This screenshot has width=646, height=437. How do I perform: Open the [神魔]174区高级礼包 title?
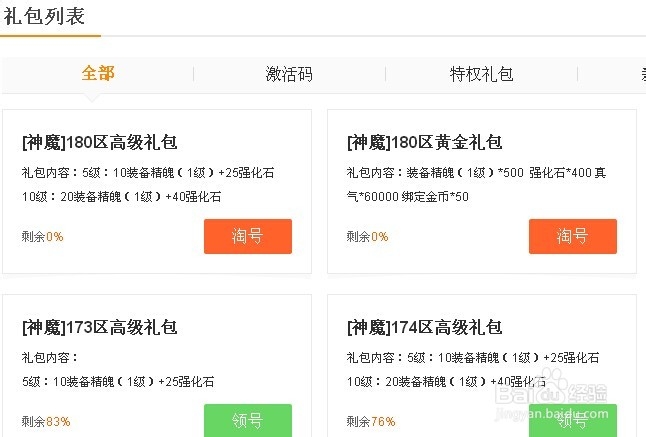[425, 327]
